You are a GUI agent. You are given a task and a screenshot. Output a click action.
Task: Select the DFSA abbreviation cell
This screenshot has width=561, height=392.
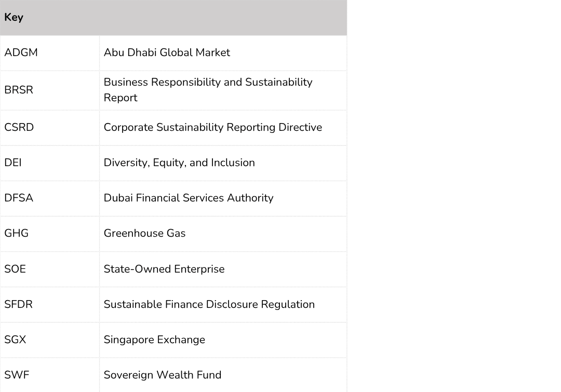click(50, 198)
